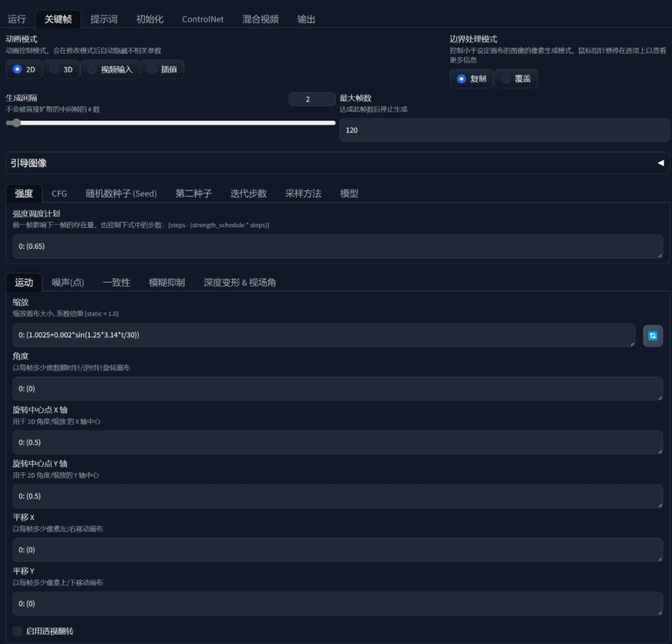Switch to the 混合视频 tab
The width and height of the screenshot is (672, 644).
point(261,19)
